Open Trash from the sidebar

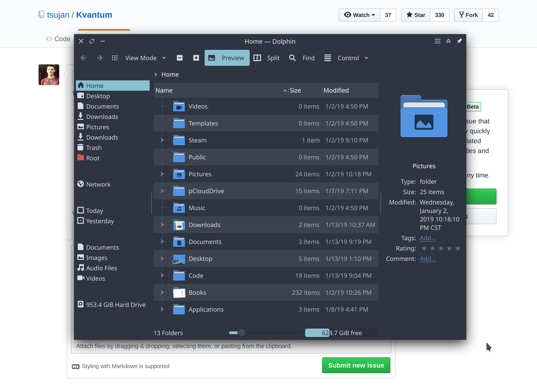(94, 148)
